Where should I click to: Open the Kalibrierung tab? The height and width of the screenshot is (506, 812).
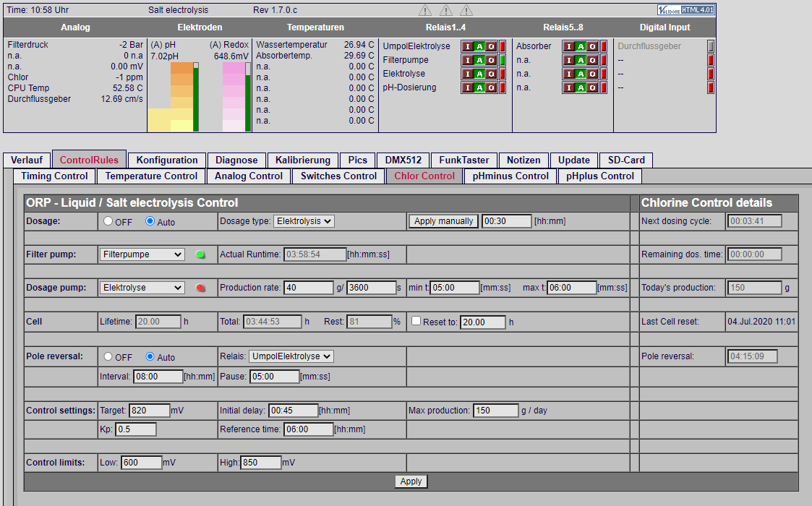coord(302,160)
